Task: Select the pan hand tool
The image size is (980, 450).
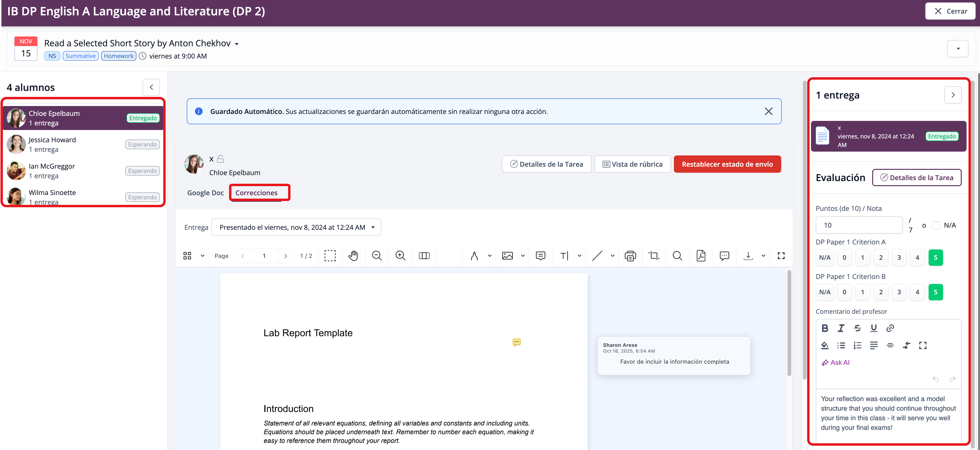Action: coord(353,256)
